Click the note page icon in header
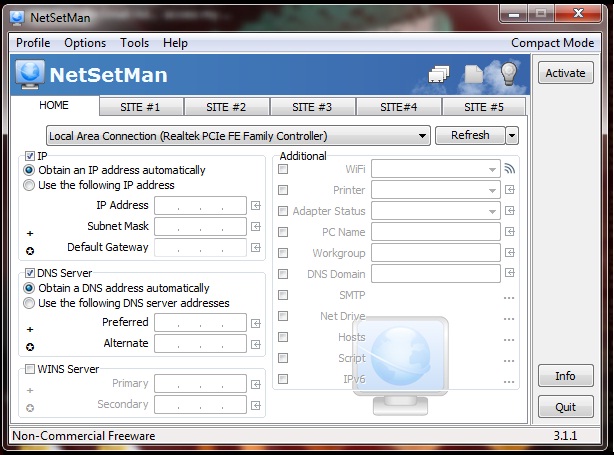 [474, 74]
